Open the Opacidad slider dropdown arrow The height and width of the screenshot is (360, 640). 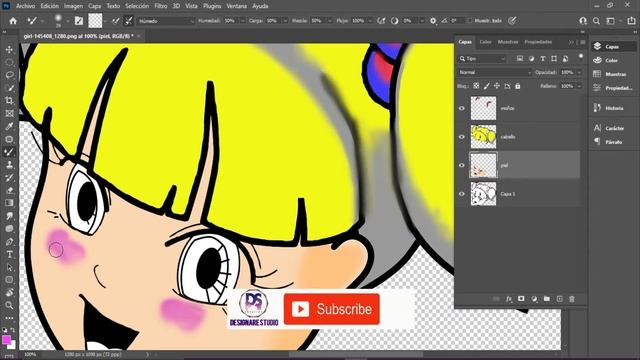[579, 72]
